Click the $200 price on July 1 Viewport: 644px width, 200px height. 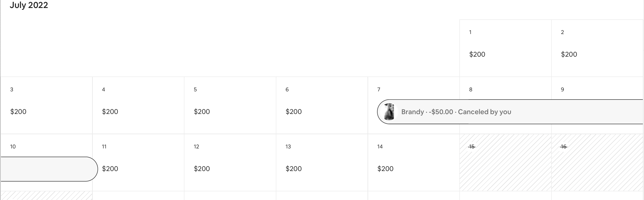click(477, 54)
